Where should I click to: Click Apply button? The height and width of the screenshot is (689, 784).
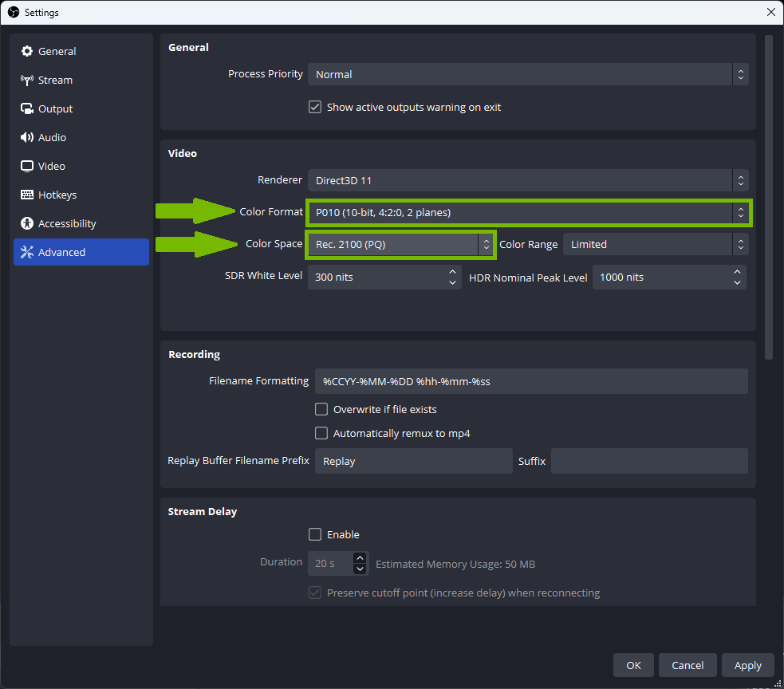(x=748, y=666)
